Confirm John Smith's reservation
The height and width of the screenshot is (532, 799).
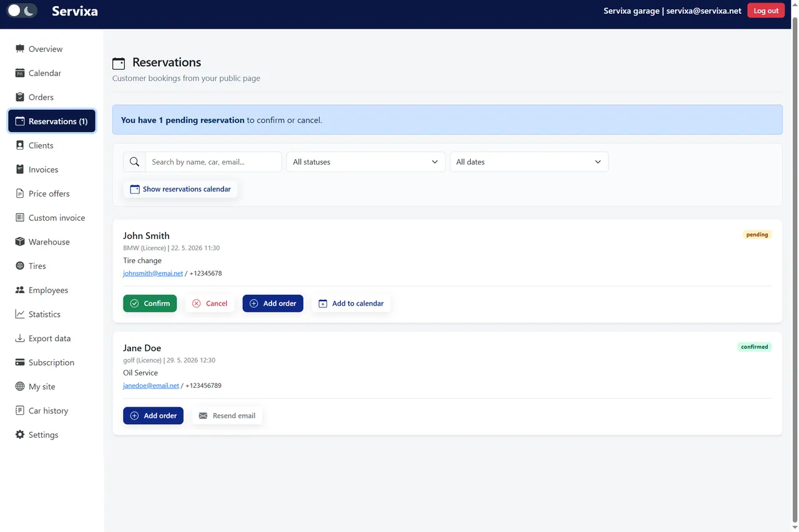(x=150, y=303)
